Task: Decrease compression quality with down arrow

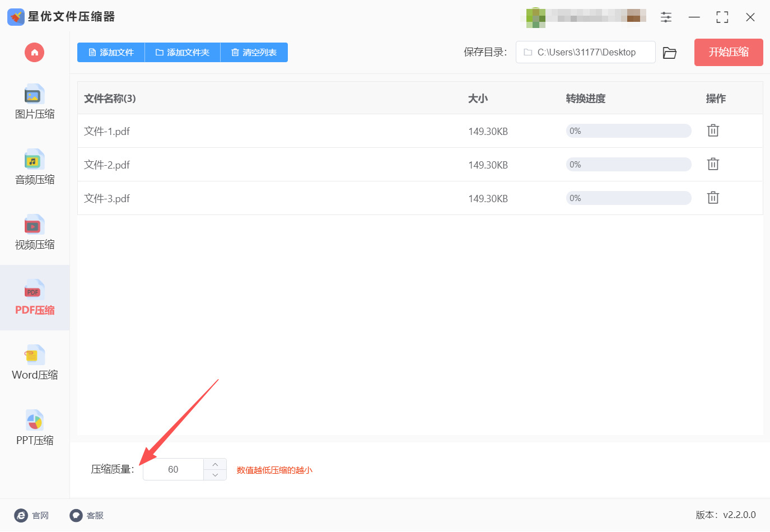Action: pyautogui.click(x=215, y=475)
